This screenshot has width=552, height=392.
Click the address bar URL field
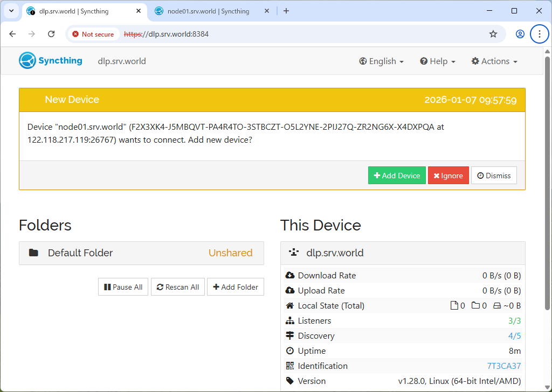coord(302,34)
